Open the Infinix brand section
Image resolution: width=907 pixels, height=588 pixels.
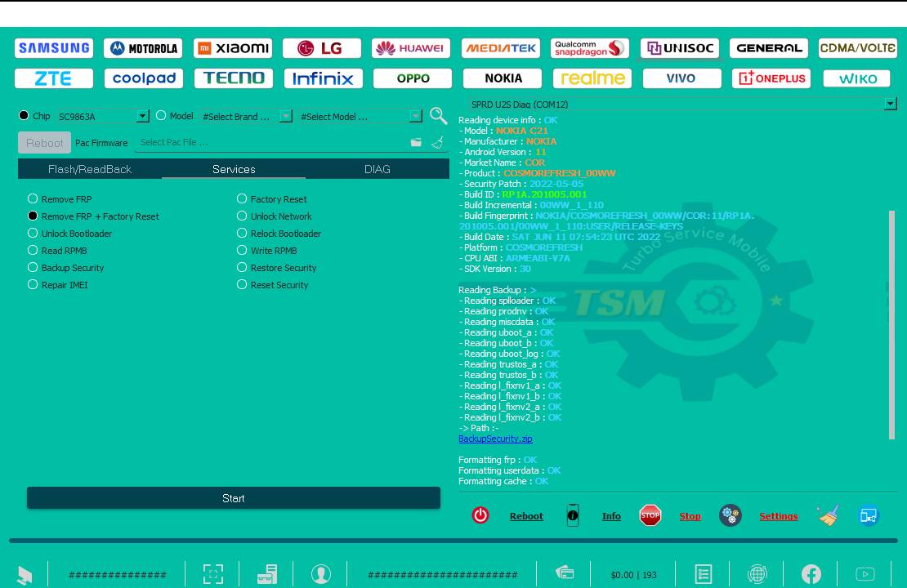point(323,78)
